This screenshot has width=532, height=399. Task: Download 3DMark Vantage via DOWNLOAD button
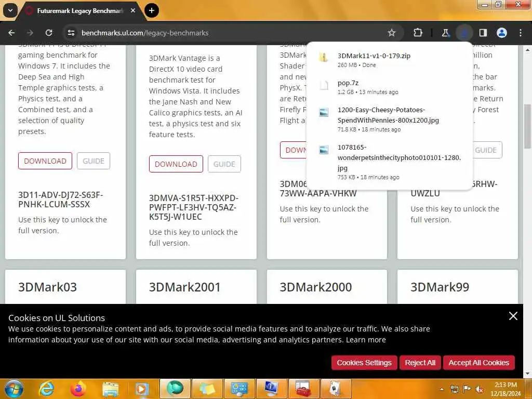click(x=176, y=164)
